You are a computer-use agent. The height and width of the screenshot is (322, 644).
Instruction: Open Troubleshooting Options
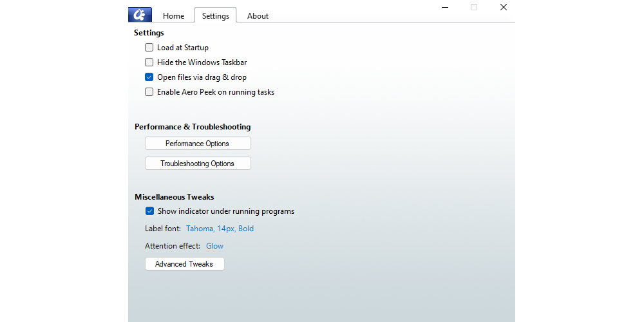pos(198,164)
